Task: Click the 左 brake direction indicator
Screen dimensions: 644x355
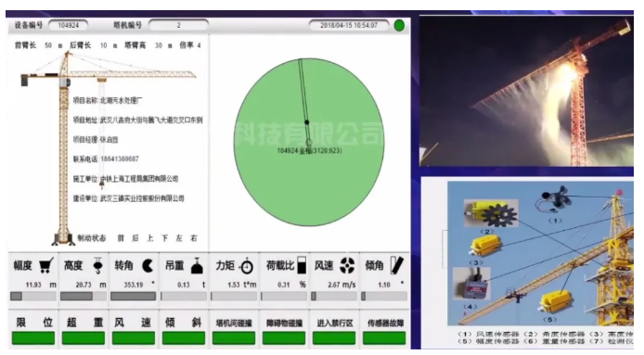Action: 179,238
